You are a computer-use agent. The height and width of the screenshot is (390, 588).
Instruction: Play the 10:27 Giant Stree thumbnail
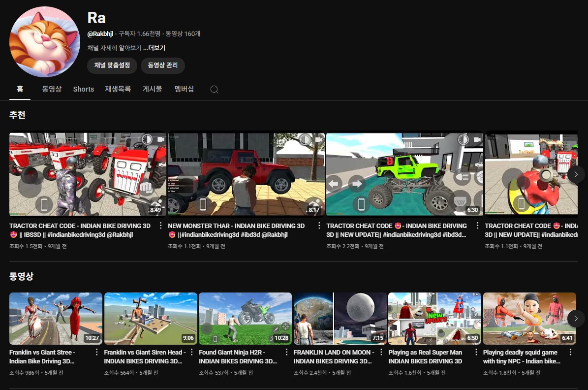tap(56, 319)
